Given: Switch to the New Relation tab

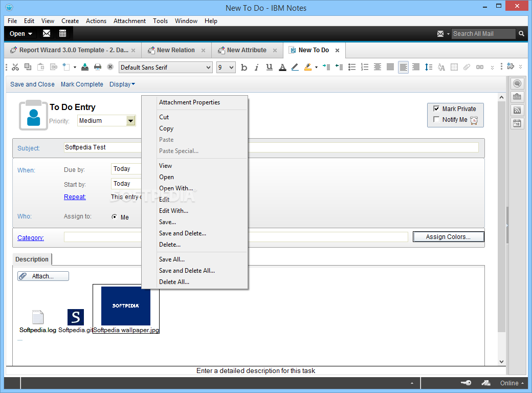Looking at the screenshot, I should 176,50.
